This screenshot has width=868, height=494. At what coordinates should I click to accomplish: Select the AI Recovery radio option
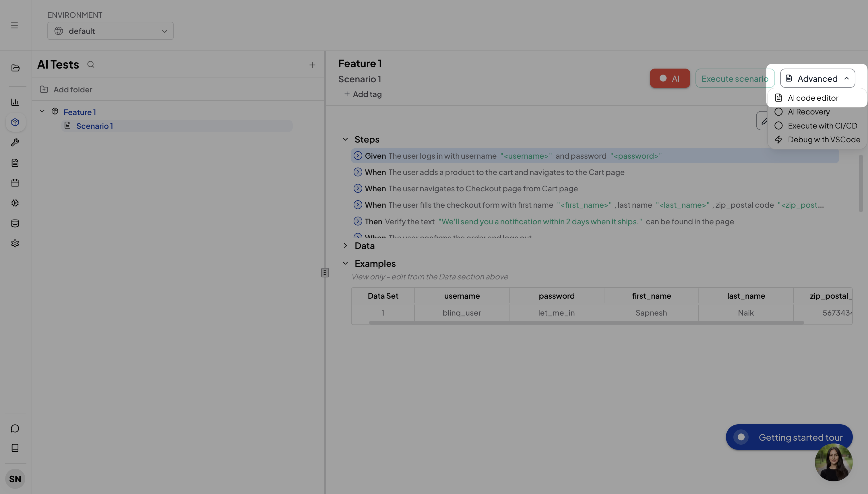pos(778,112)
